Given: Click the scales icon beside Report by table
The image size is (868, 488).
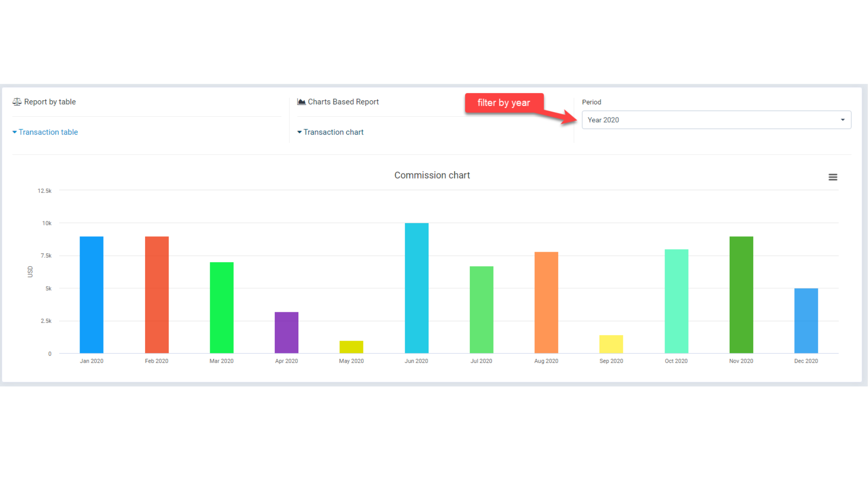Looking at the screenshot, I should (x=17, y=102).
